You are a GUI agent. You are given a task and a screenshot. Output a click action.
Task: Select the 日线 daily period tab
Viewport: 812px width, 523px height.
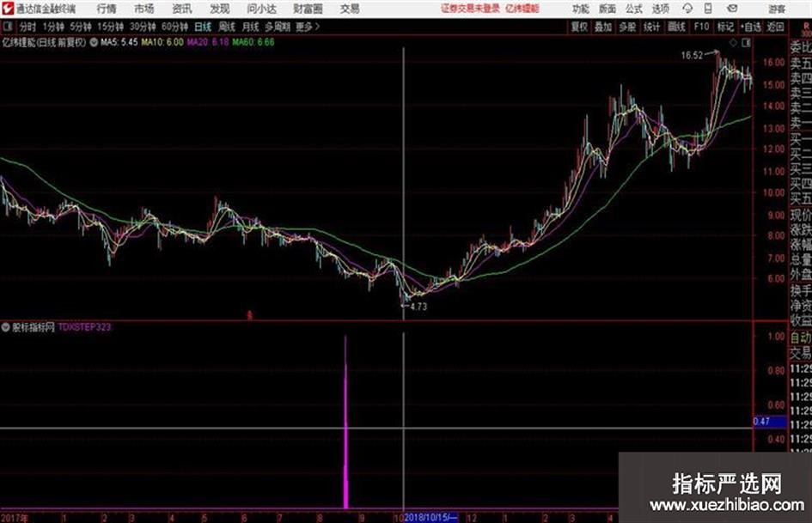pos(203,27)
